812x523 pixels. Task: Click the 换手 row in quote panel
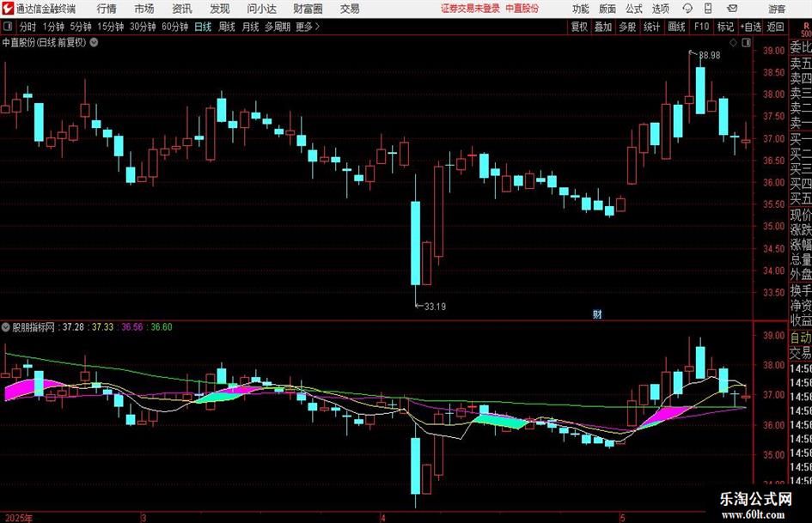tap(801, 290)
